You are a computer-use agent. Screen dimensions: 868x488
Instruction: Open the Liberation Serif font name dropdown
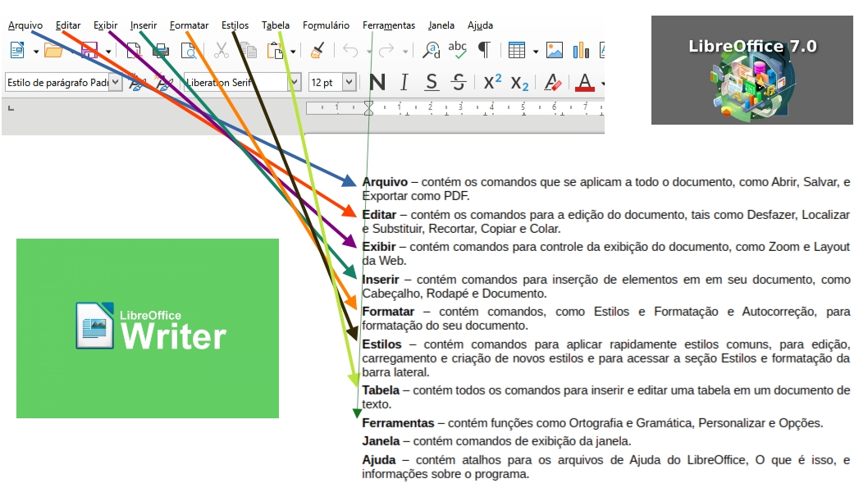point(293,82)
